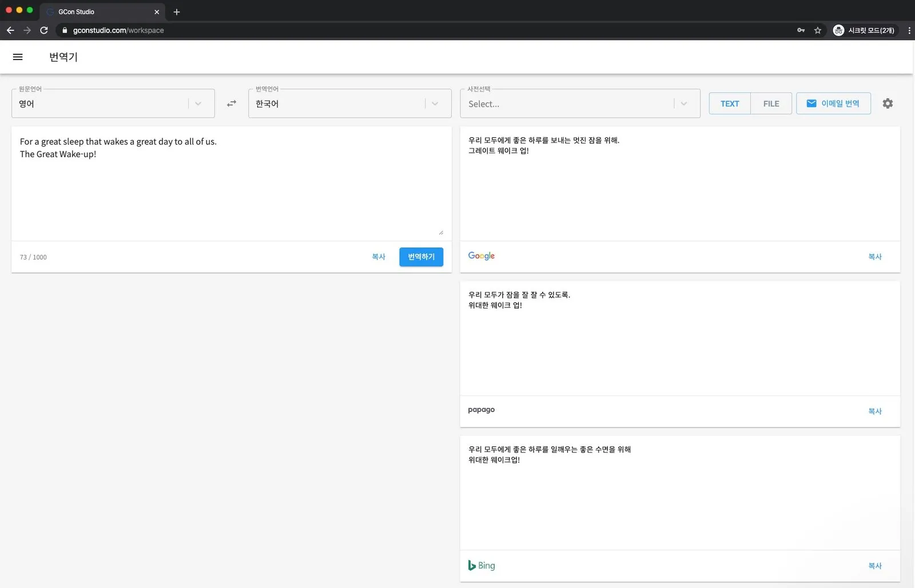
Task: Bookmark this page with the star icon
Action: pyautogui.click(x=818, y=30)
